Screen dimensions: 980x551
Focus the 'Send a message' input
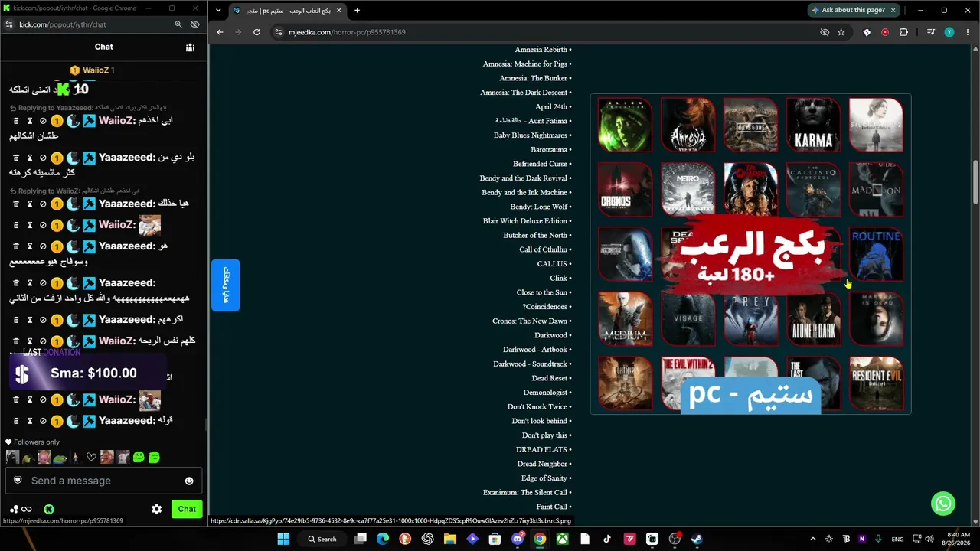tap(103, 481)
